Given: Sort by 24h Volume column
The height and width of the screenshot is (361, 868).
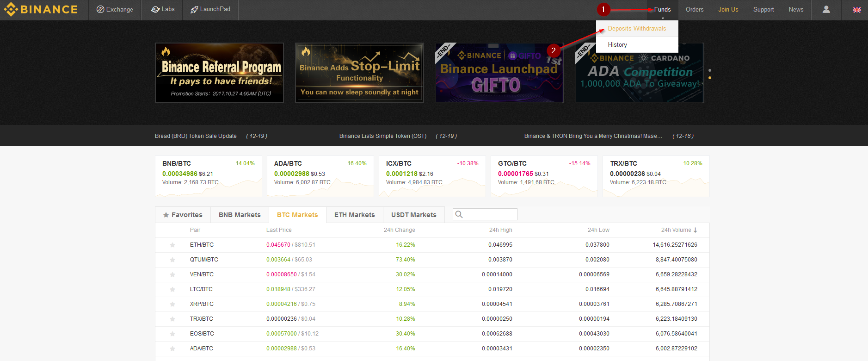Looking at the screenshot, I should (679, 230).
